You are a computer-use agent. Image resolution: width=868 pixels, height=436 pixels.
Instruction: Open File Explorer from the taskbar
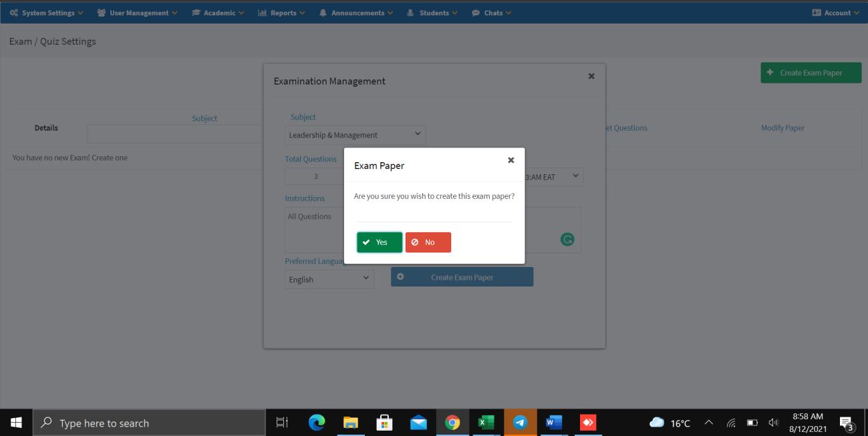pos(350,423)
